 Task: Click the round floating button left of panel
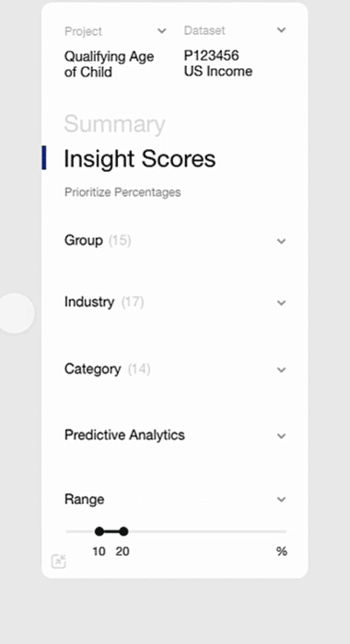[16, 313]
